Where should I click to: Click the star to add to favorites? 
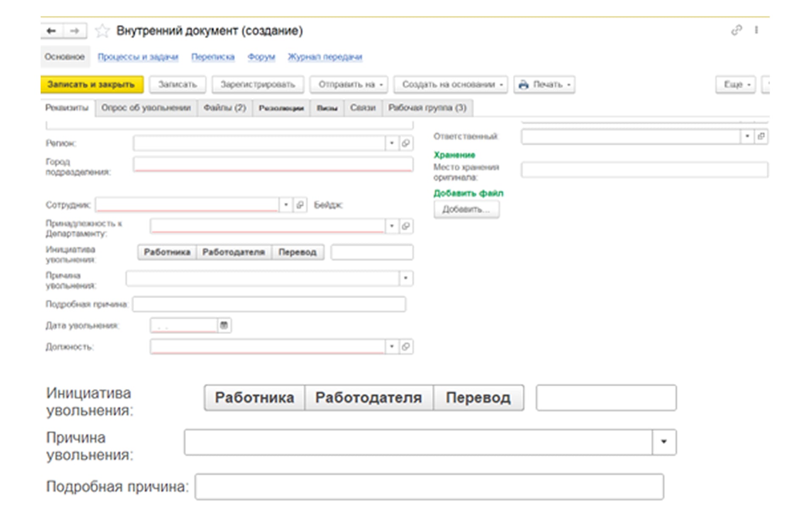(x=102, y=30)
